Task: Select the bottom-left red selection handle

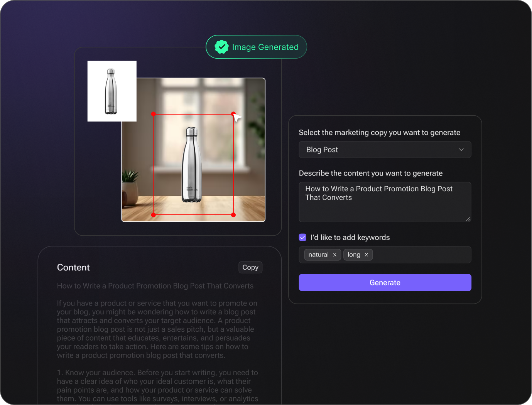Action: click(154, 215)
